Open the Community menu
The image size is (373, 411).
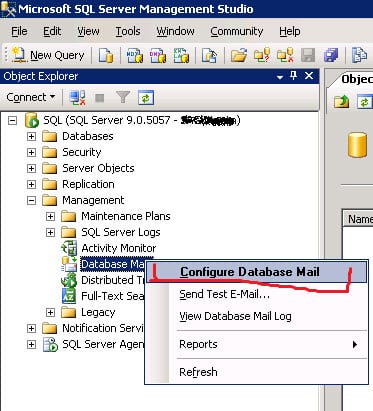(x=237, y=31)
